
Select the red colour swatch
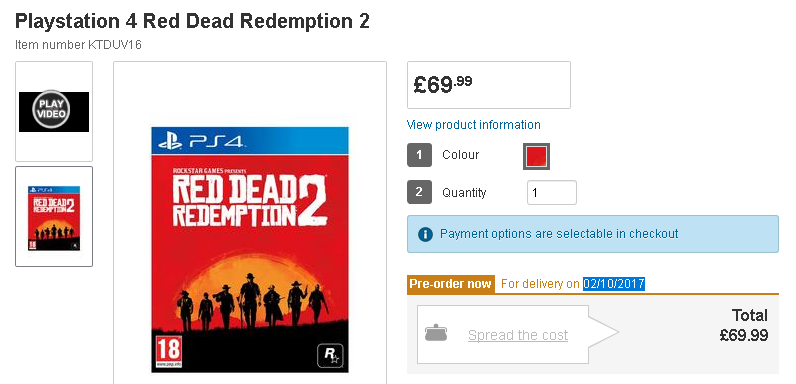click(x=537, y=156)
